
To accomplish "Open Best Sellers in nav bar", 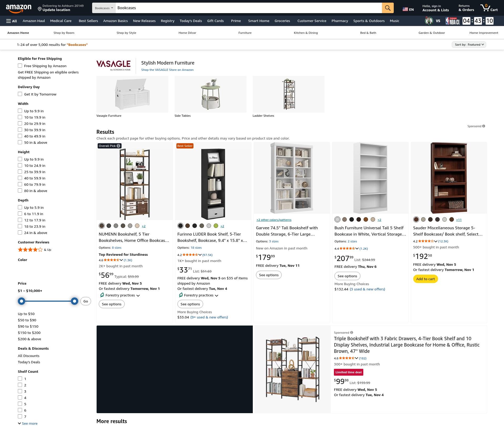I will (x=88, y=21).
